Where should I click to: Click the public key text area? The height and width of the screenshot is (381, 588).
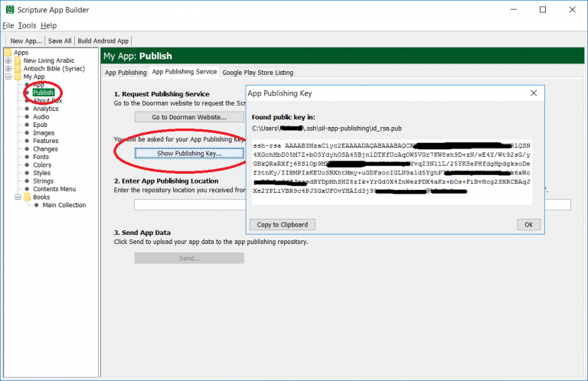pos(392,172)
